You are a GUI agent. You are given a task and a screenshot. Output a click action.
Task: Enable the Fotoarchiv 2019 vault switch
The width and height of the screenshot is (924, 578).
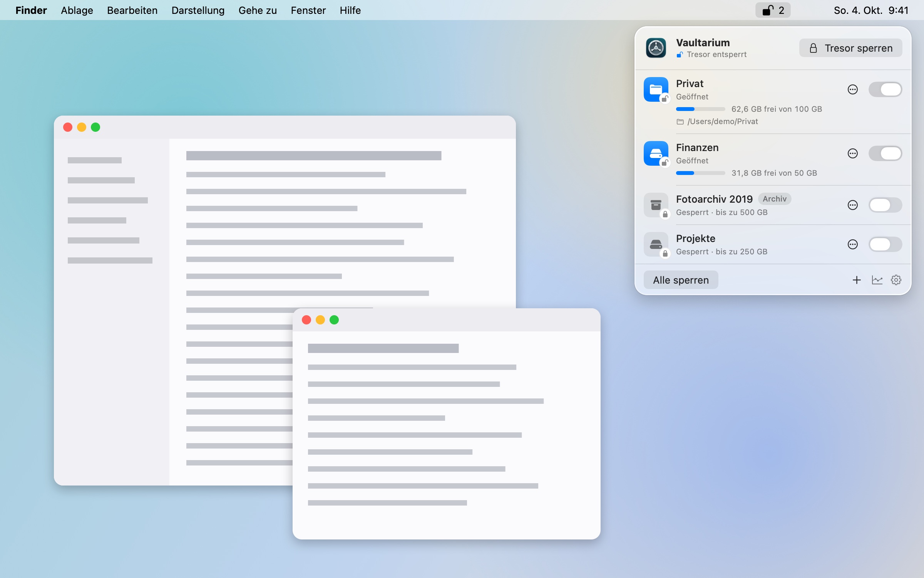(x=885, y=205)
